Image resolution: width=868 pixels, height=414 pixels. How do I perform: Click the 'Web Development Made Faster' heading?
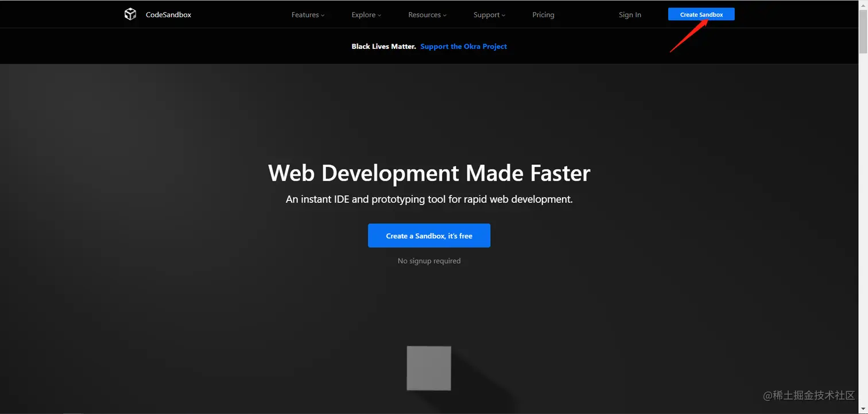[x=429, y=173]
